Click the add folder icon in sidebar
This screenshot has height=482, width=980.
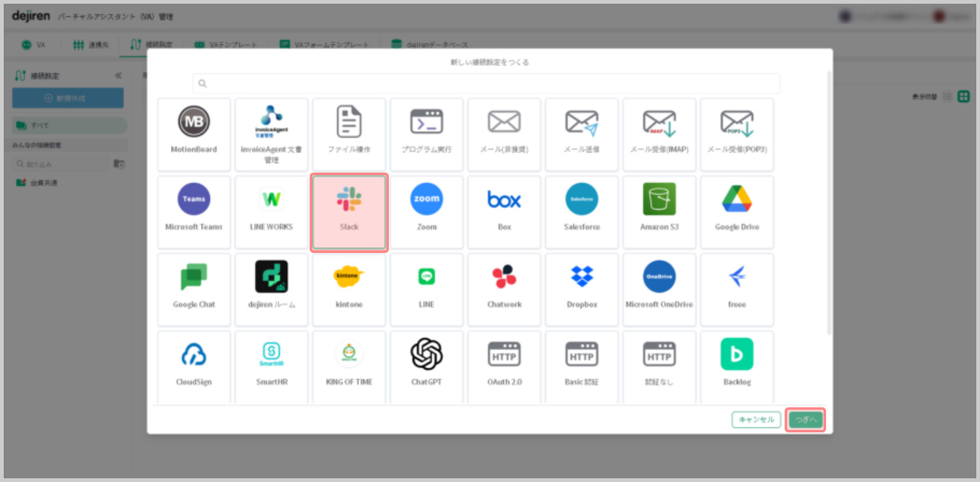pos(119,164)
